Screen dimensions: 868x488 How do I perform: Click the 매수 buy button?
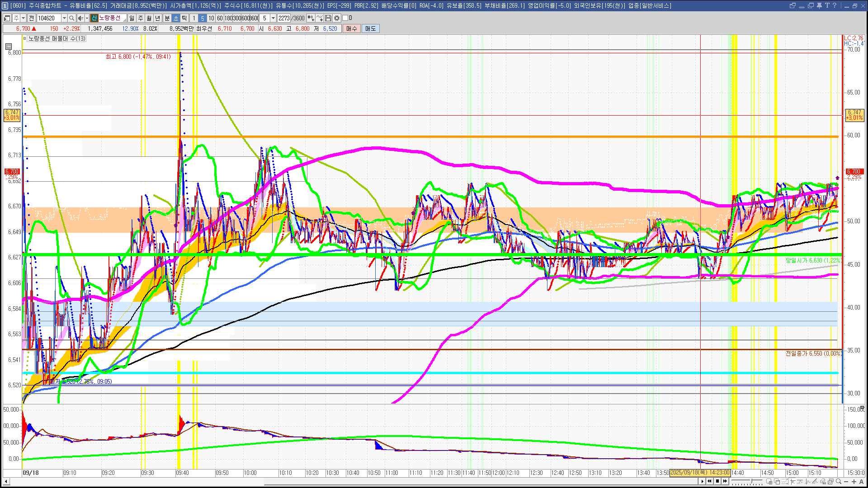tap(352, 28)
